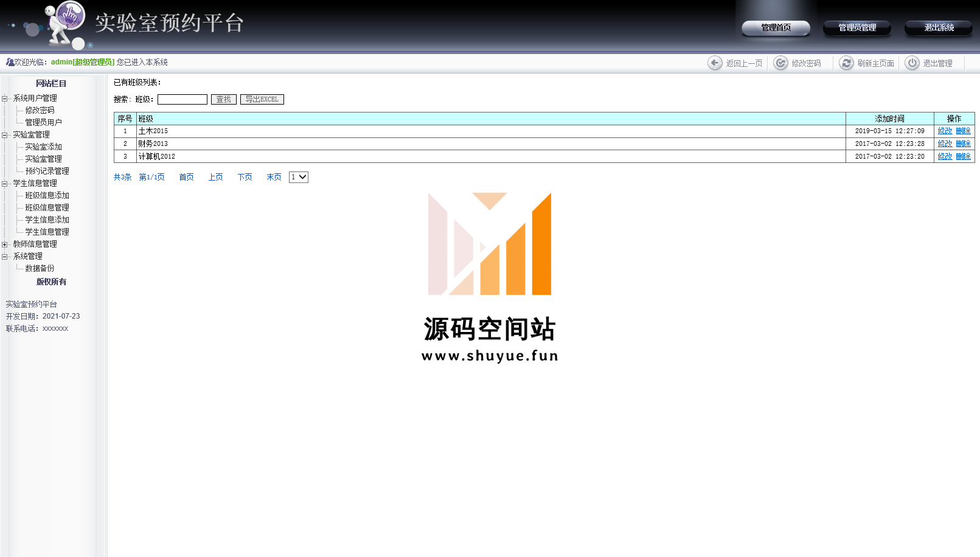Viewport: 980px width, 557px height.
Task: Open the page number dropdown
Action: 299,177
